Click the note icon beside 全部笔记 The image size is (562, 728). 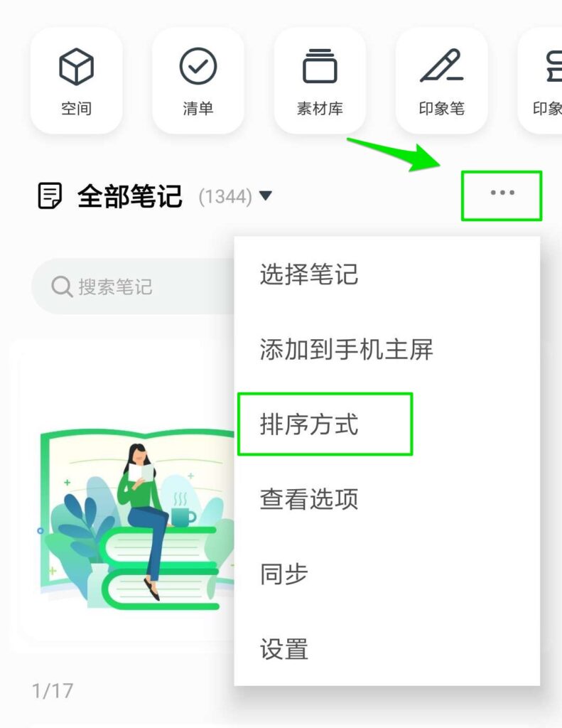pos(50,196)
